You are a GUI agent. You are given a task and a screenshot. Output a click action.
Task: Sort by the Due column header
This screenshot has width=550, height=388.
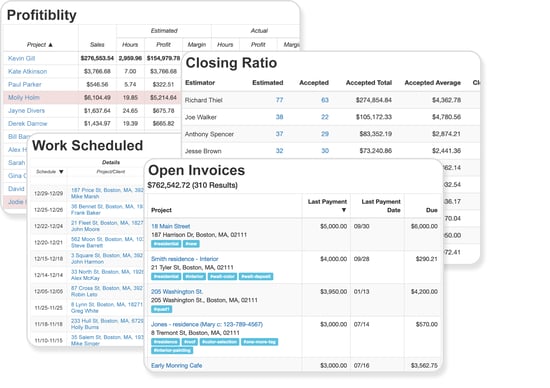pyautogui.click(x=431, y=210)
